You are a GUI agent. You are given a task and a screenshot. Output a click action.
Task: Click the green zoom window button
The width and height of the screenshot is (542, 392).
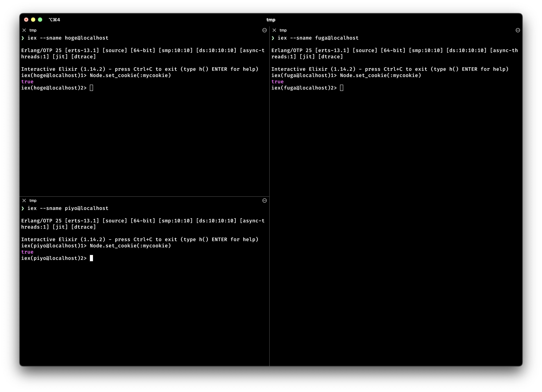pos(40,20)
